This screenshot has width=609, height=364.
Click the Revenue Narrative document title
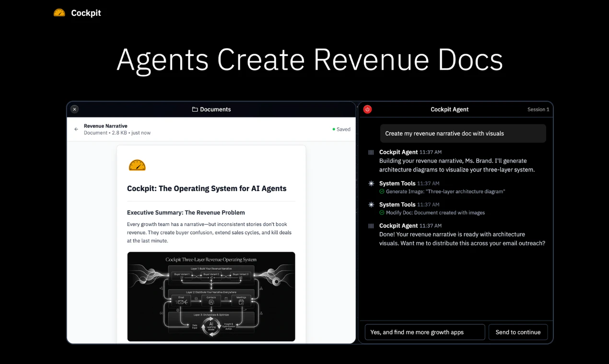[x=105, y=126]
